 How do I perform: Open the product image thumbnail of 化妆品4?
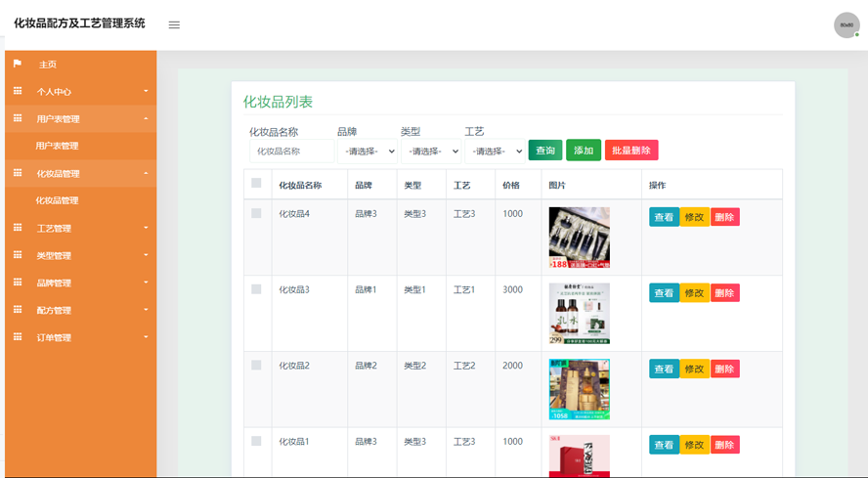[579, 238]
